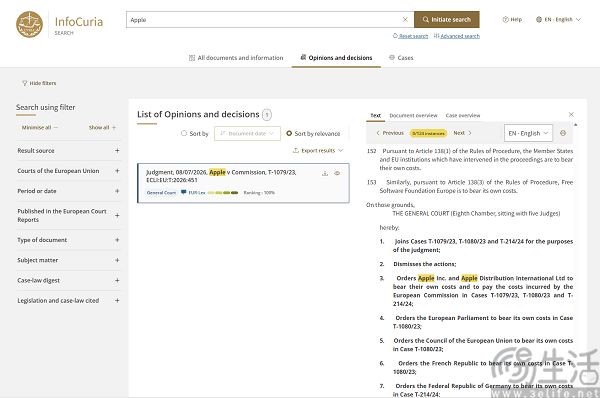This screenshot has width=600, height=398.
Task: Open the Export results menu
Action: [x=318, y=150]
